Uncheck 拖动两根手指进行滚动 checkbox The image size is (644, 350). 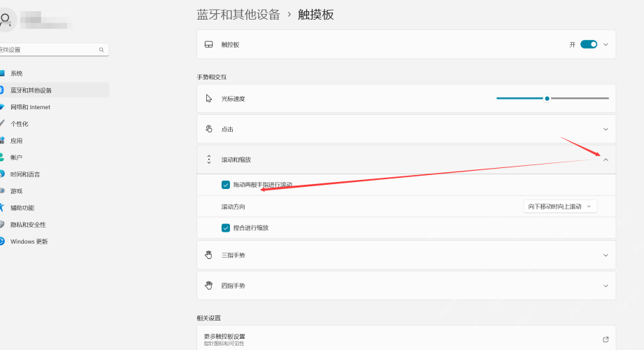[225, 185]
